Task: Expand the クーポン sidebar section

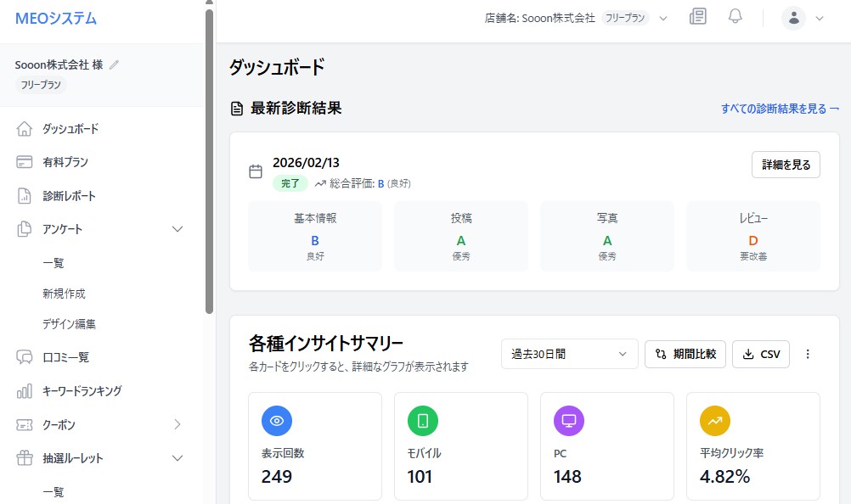Action: click(178, 424)
